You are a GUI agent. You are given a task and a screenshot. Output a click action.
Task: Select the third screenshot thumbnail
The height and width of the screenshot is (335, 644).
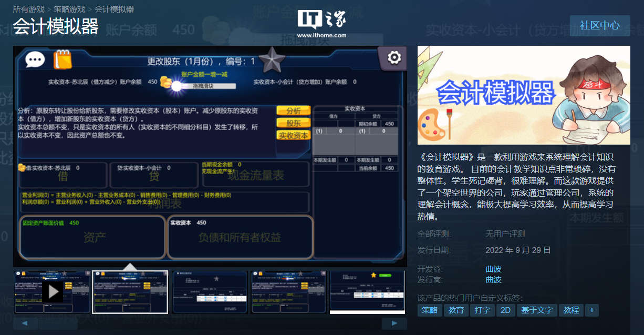point(210,292)
